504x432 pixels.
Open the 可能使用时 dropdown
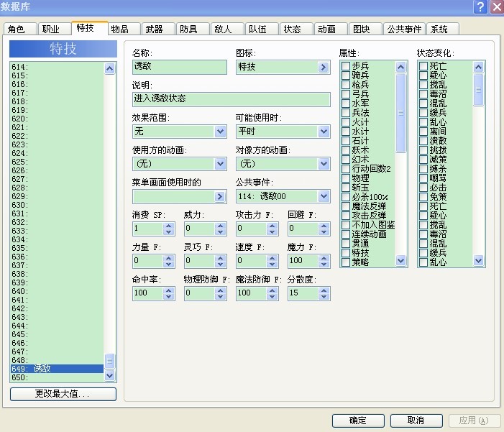[x=324, y=132]
